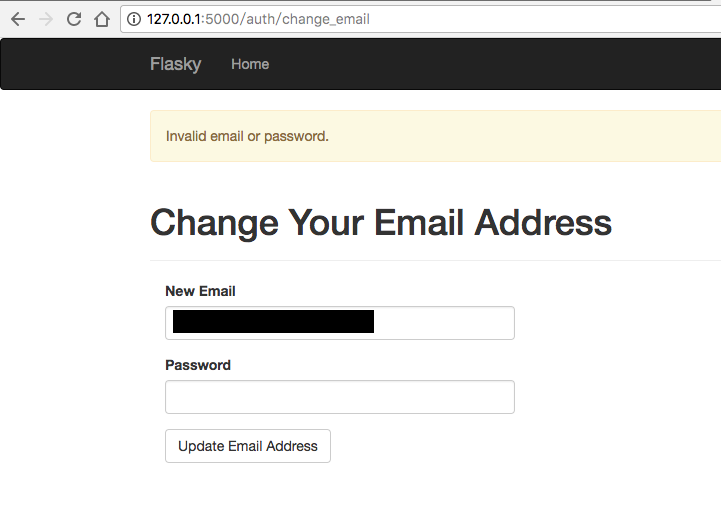Image resolution: width=721 pixels, height=516 pixels.
Task: Click the blacked-out email value
Action: pyautogui.click(x=273, y=322)
